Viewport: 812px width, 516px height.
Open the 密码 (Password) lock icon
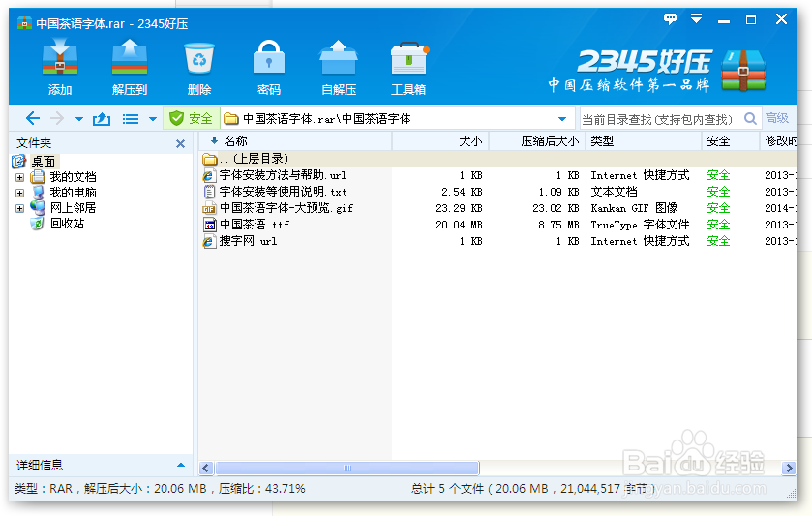[269, 68]
